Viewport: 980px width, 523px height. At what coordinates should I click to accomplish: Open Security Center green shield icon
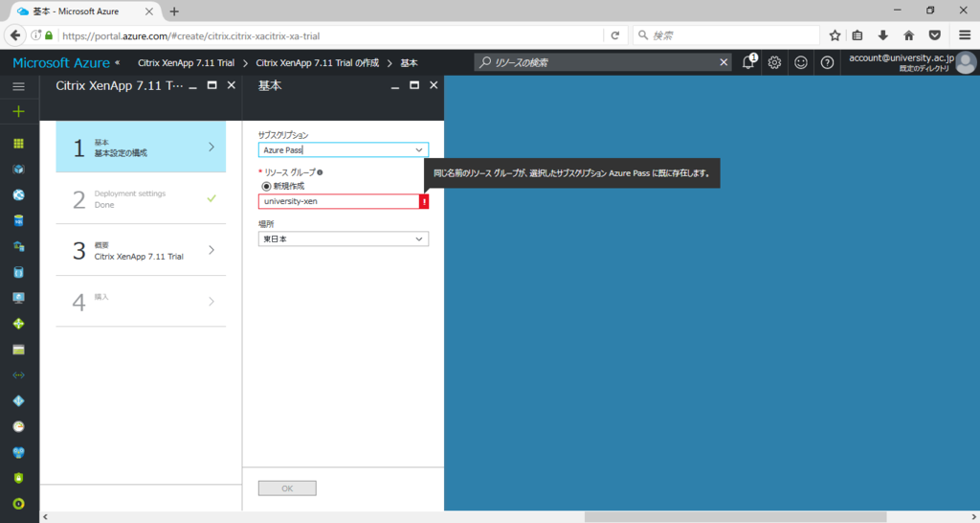point(19,478)
